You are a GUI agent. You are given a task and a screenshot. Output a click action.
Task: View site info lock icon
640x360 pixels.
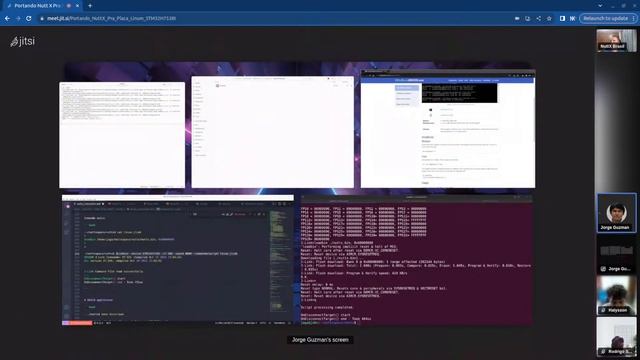42,18
